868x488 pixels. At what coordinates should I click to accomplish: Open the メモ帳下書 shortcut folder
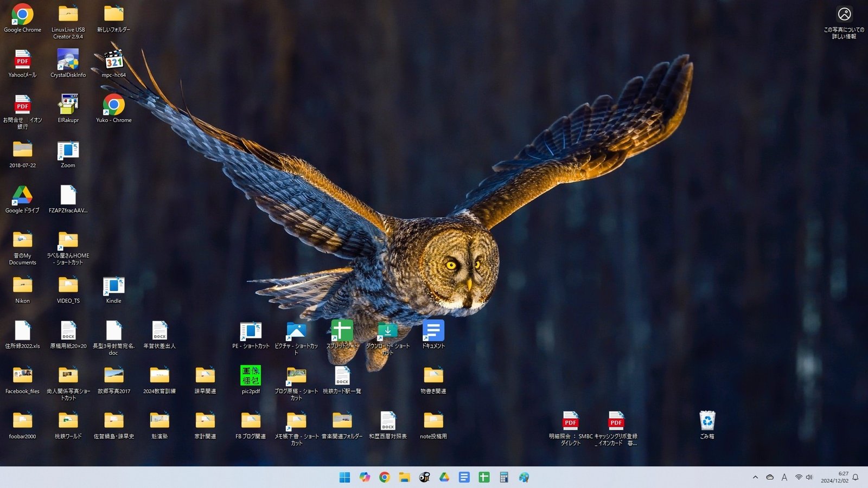point(296,428)
